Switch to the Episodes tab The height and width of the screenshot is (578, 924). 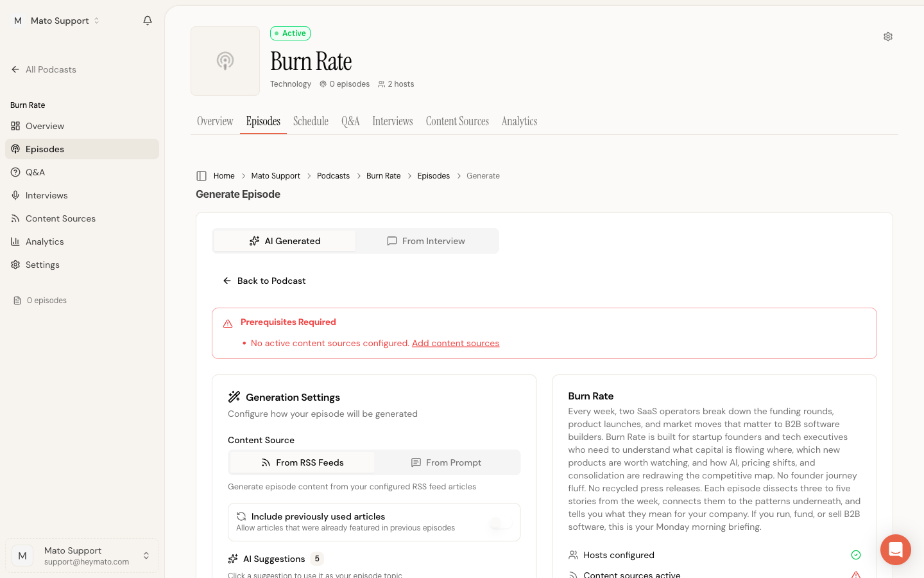click(x=263, y=121)
